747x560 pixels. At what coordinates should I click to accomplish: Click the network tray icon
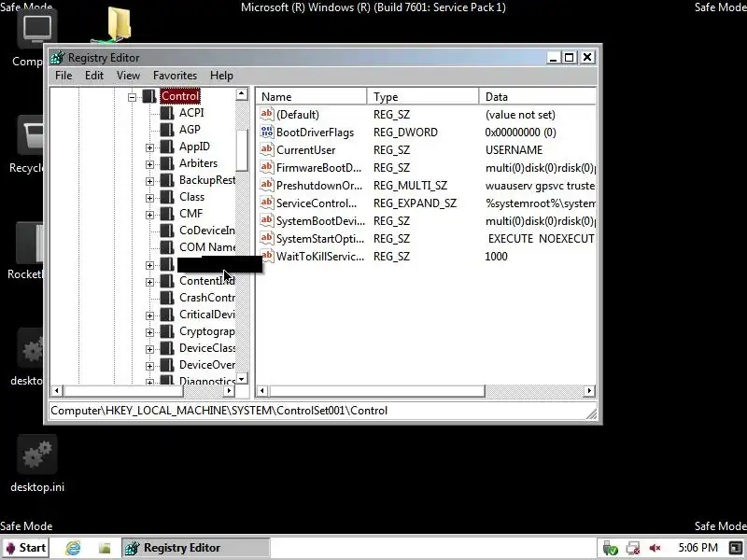point(633,548)
